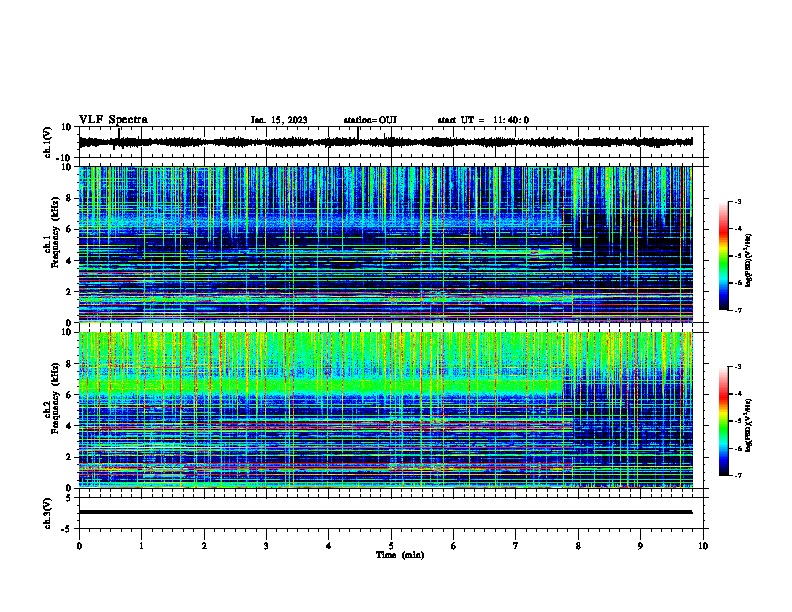Click the "5" tick on ch.3(V) axis

coord(70,498)
